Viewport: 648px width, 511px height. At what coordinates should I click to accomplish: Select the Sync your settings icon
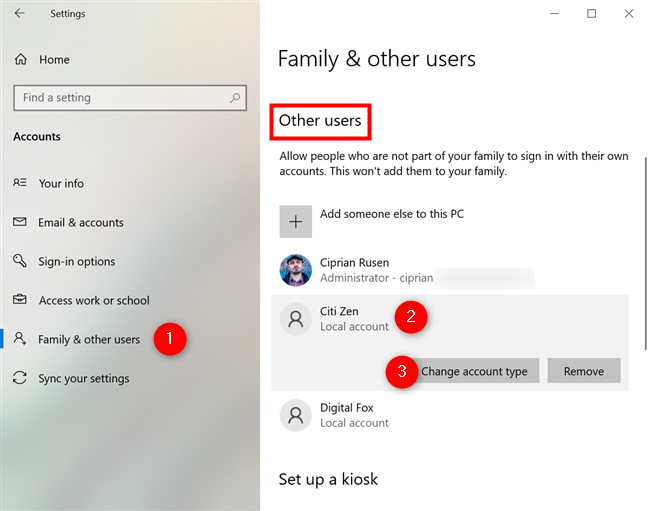point(20,378)
